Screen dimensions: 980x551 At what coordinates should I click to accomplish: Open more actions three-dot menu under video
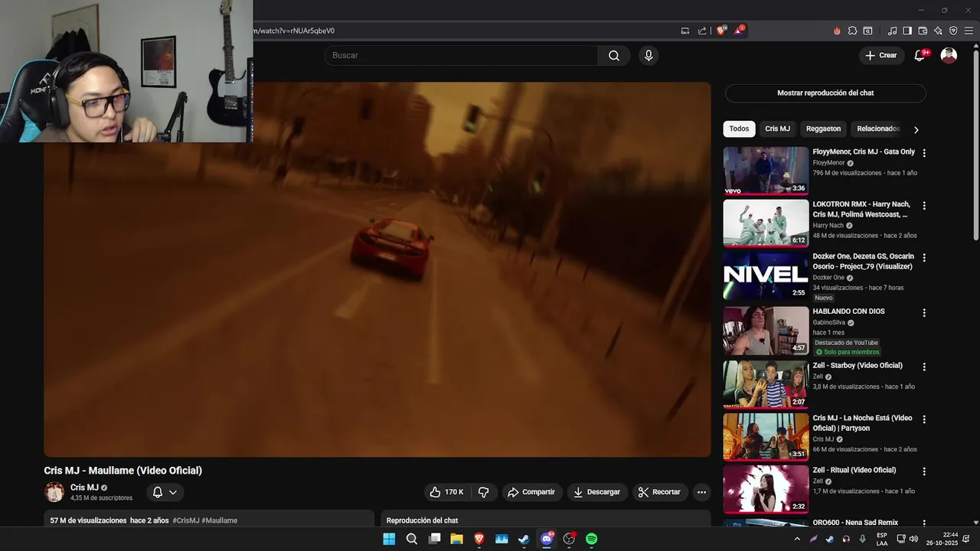point(701,492)
